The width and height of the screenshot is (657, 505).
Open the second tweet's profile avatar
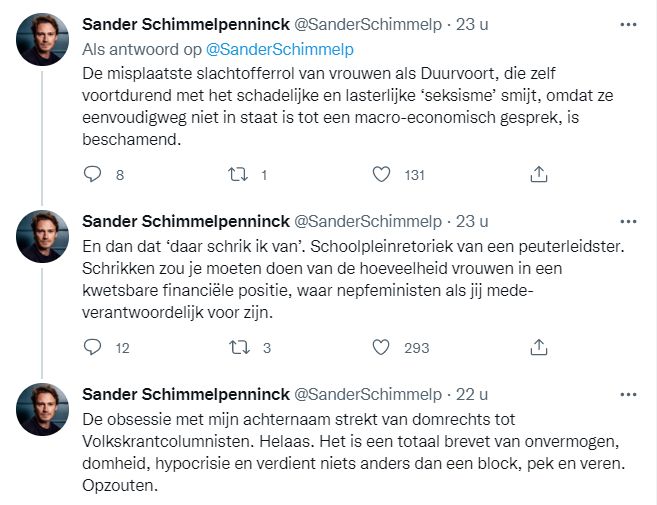43,238
